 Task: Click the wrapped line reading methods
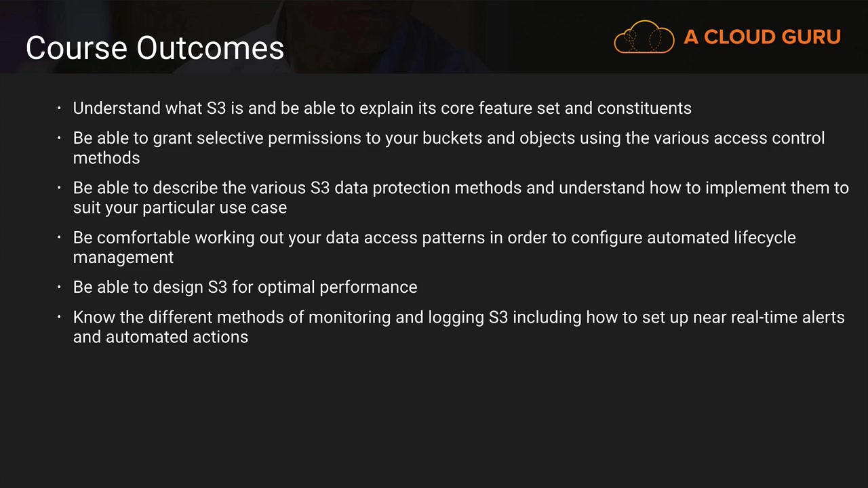pyautogui.click(x=106, y=158)
